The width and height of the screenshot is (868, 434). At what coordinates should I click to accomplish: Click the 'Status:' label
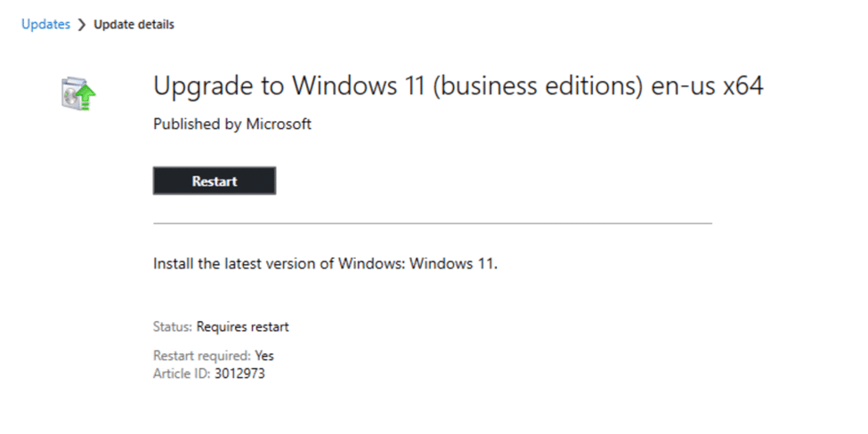[173, 327]
